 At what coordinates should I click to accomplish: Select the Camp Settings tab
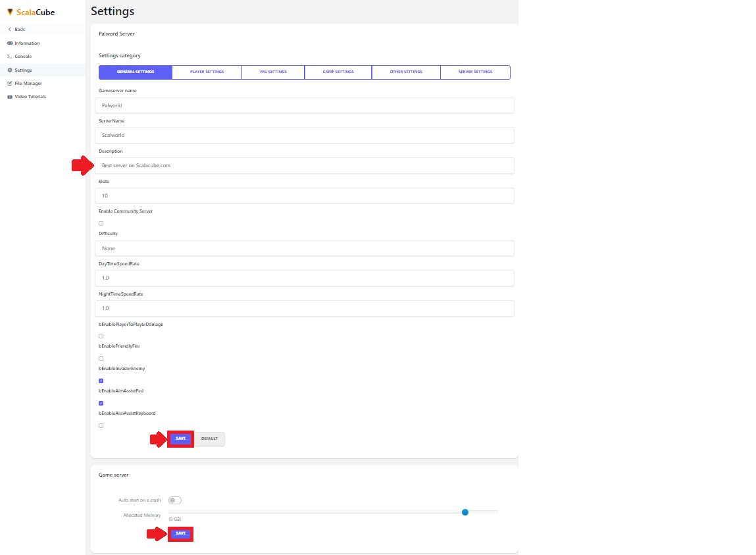tap(338, 72)
